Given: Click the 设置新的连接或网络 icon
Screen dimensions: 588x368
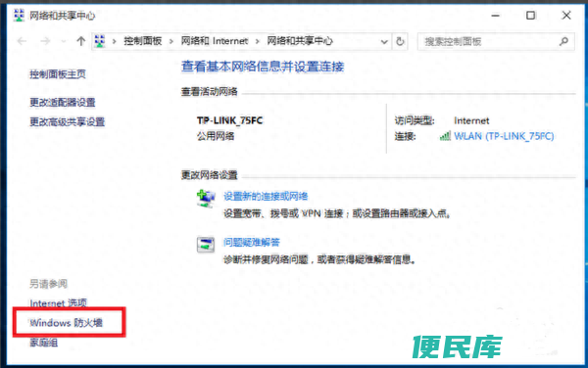Looking at the screenshot, I should [206, 199].
